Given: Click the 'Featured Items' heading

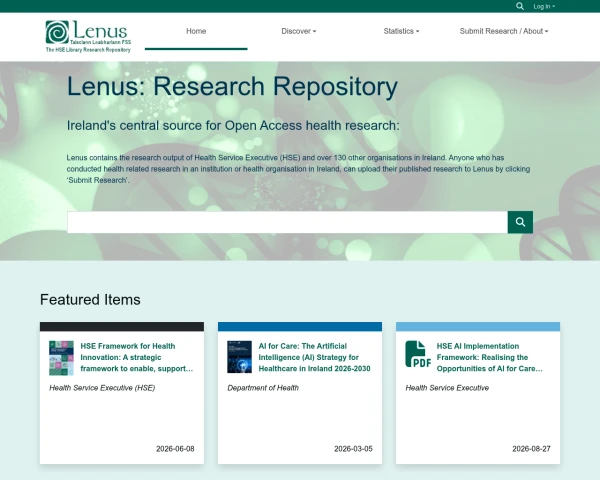Looking at the screenshot, I should (x=90, y=299).
